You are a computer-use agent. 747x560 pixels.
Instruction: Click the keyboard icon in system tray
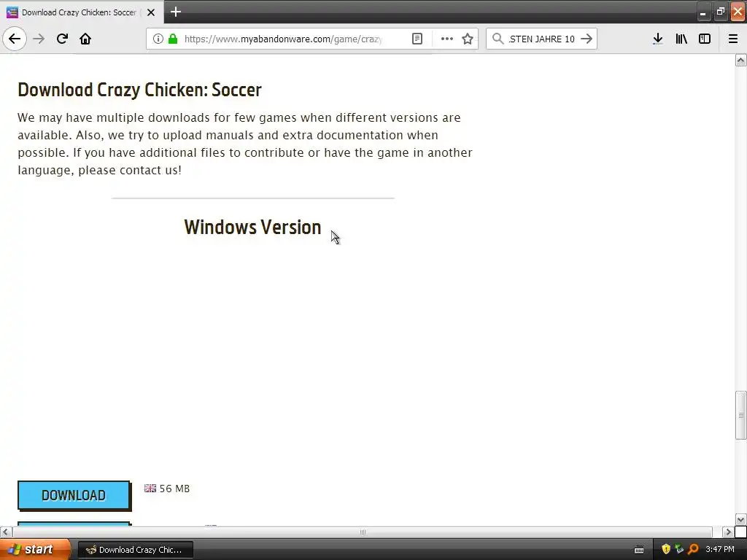point(639,550)
